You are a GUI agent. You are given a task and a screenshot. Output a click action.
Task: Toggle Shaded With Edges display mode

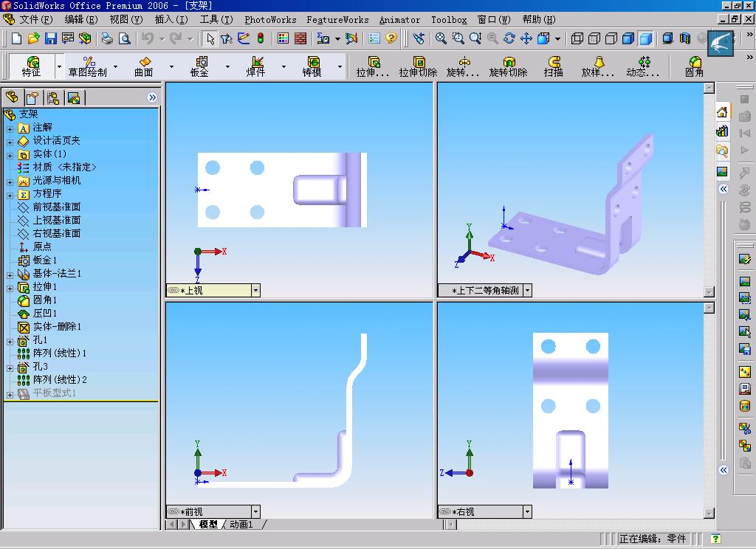click(628, 38)
